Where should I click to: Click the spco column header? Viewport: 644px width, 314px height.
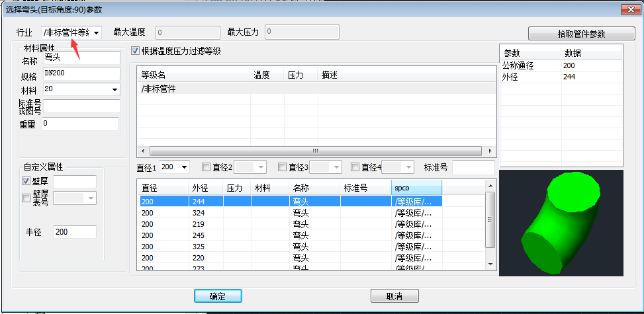416,188
